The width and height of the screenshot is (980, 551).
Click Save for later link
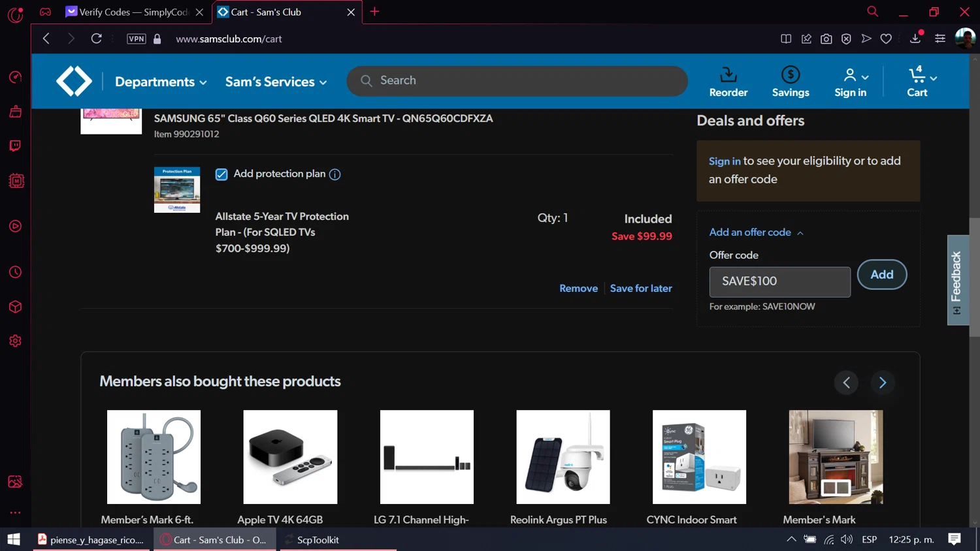641,288
